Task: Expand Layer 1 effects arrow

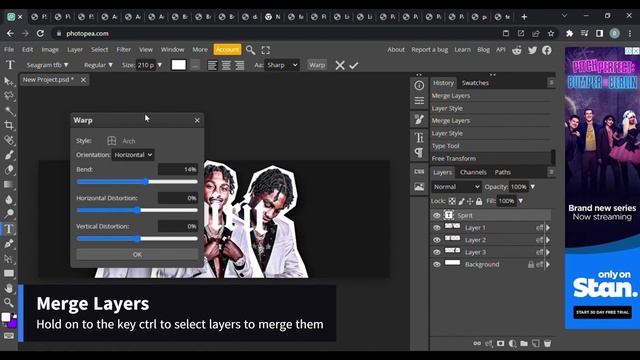Action: (x=548, y=228)
